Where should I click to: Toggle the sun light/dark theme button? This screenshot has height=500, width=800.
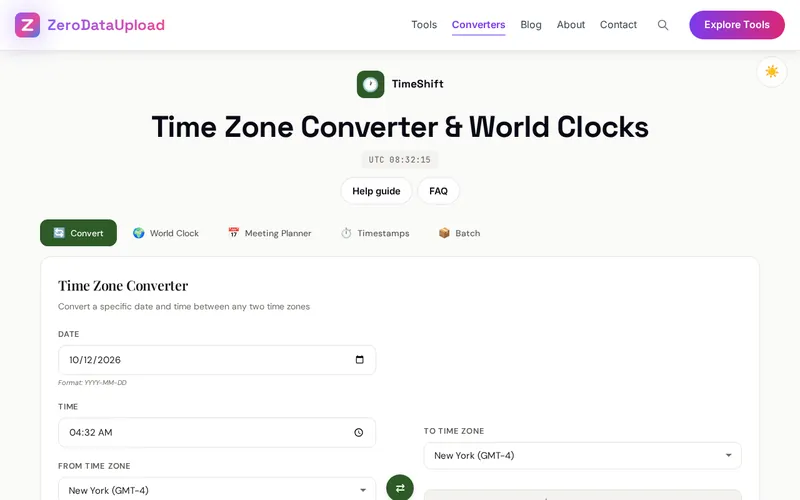[771, 71]
